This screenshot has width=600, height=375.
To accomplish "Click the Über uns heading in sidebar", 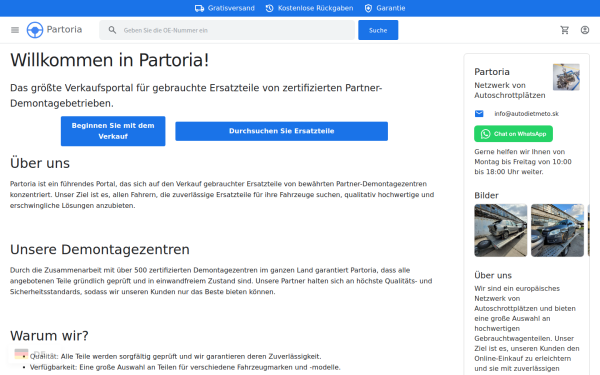I will 493,276.
